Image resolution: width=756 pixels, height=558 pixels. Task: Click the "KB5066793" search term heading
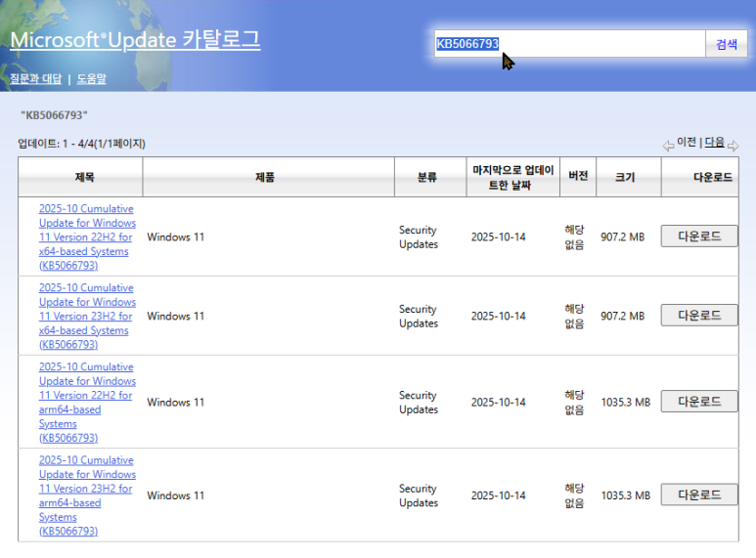click(54, 115)
